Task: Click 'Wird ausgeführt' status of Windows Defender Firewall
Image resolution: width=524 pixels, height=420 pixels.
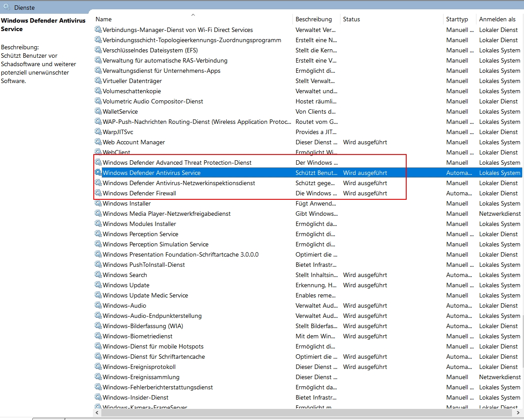Action: click(x=365, y=193)
